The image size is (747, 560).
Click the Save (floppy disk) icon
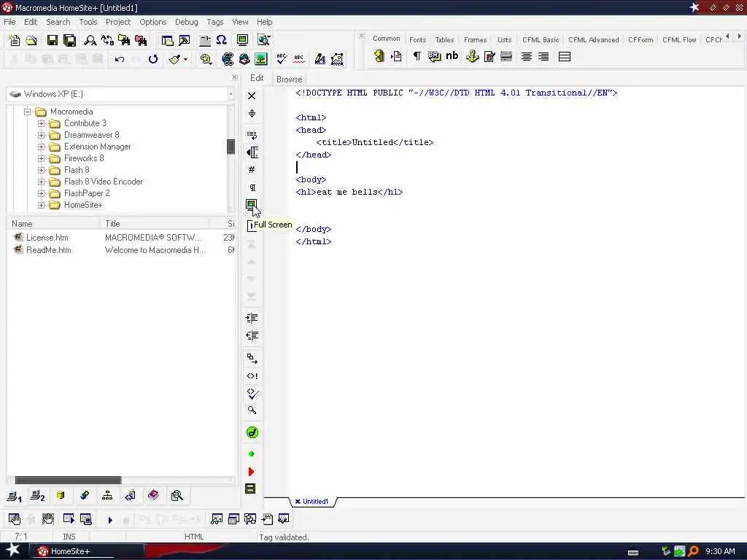coord(53,41)
